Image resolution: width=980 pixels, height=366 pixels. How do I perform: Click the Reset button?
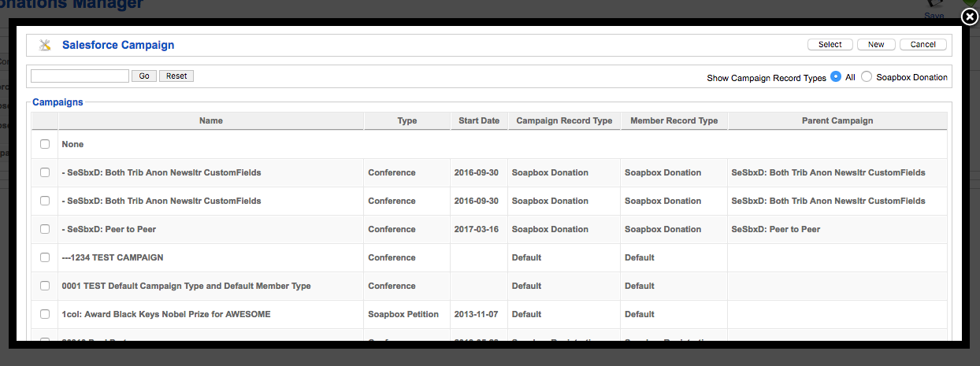(x=176, y=76)
